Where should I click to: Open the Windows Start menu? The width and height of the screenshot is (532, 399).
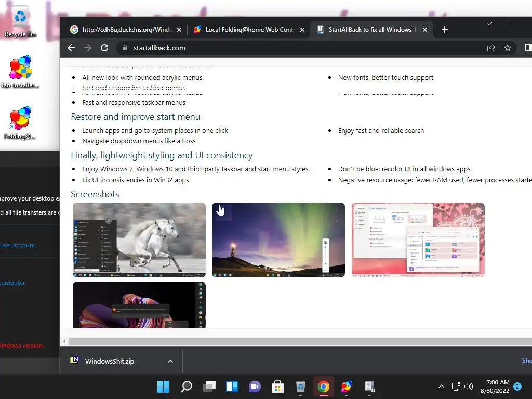pyautogui.click(x=163, y=387)
